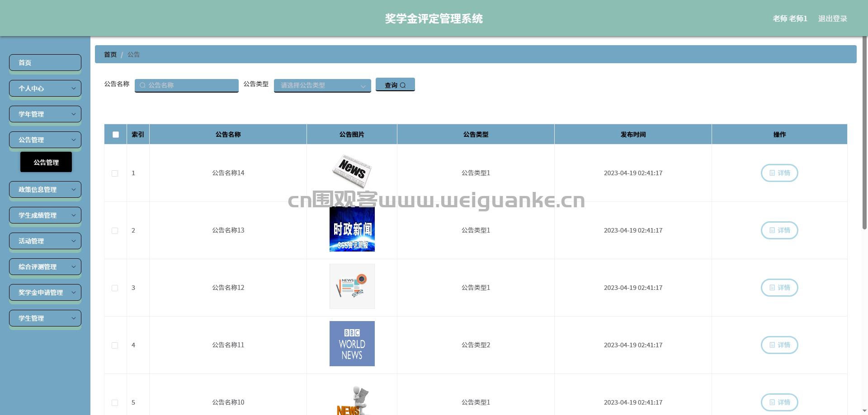Click the news illustration thumbnail of 公告名称12
868x415 pixels.
(352, 286)
